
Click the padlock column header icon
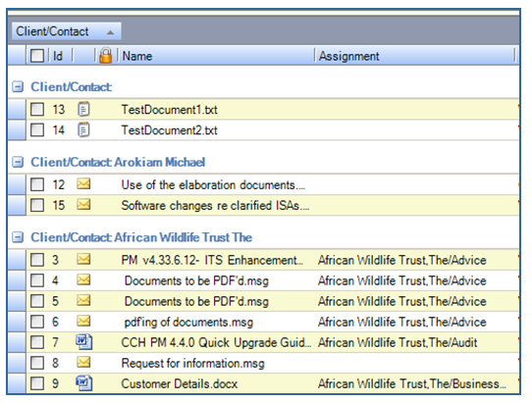pyautogui.click(x=106, y=55)
